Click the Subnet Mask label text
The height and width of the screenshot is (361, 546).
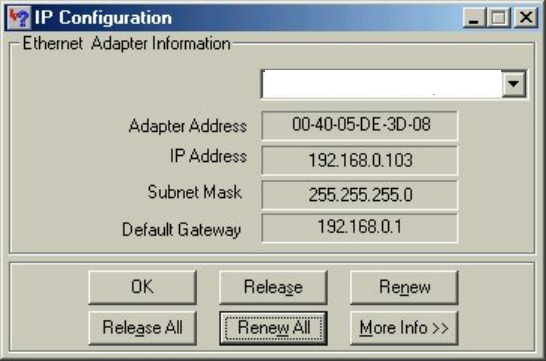(x=195, y=192)
